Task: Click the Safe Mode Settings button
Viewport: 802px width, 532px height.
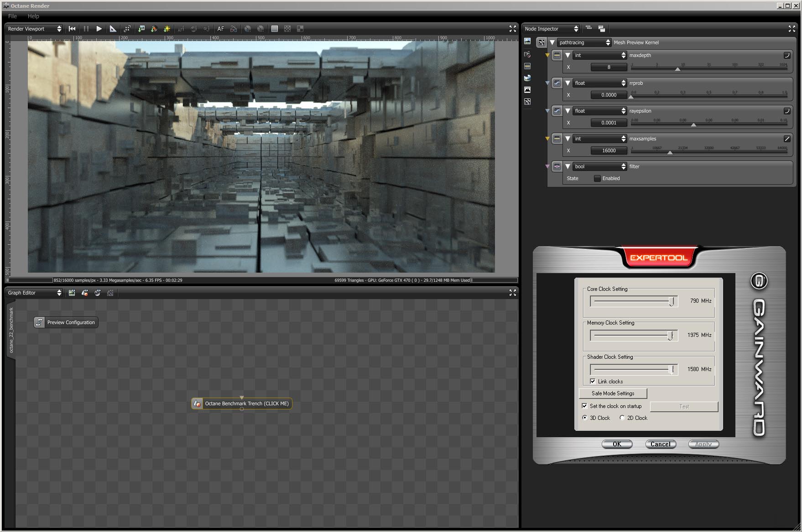Action: pos(613,393)
